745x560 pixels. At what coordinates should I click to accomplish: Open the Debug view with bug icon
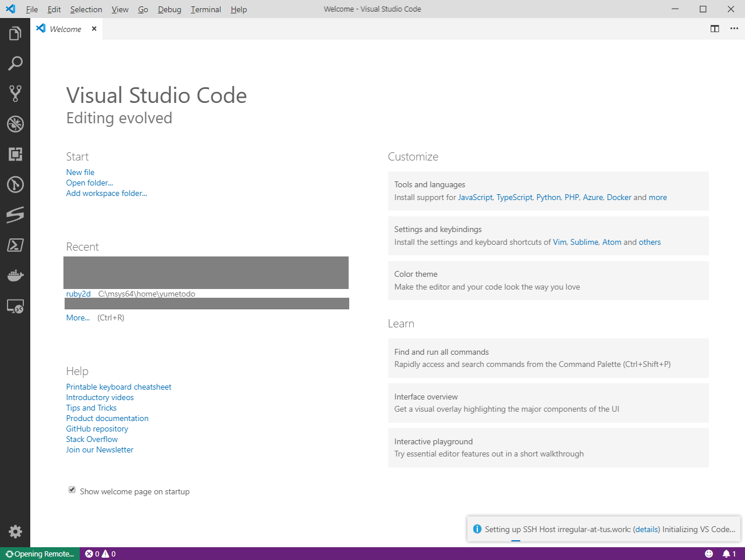click(x=15, y=124)
